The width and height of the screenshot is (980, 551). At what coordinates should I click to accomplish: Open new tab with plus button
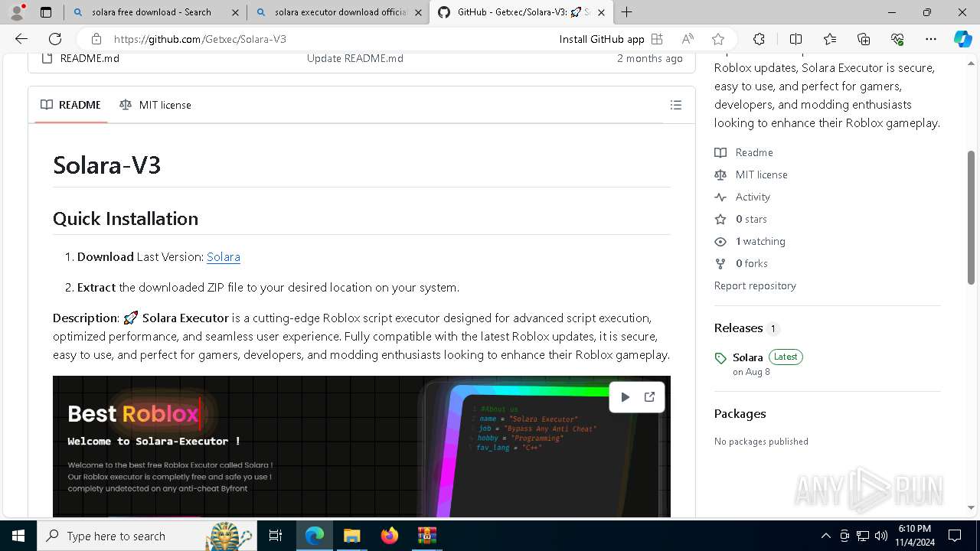[x=626, y=12]
